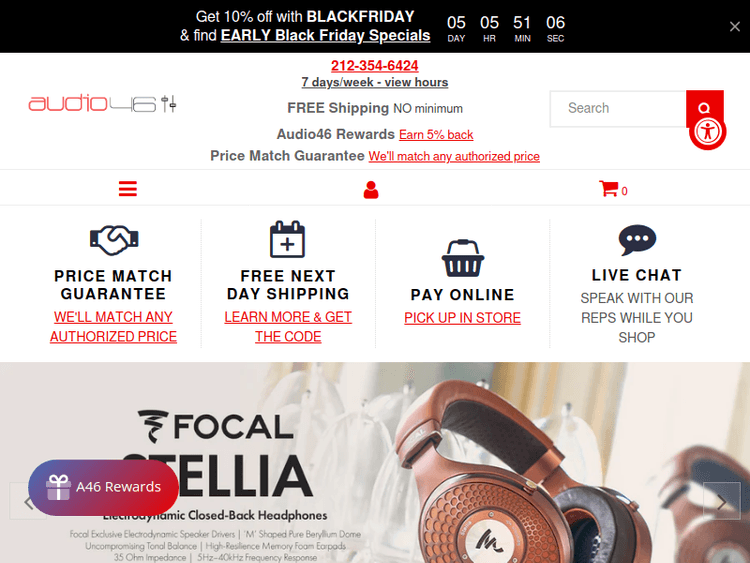The width and height of the screenshot is (750, 563).
Task: Open live chat speech bubble icon
Action: click(637, 240)
